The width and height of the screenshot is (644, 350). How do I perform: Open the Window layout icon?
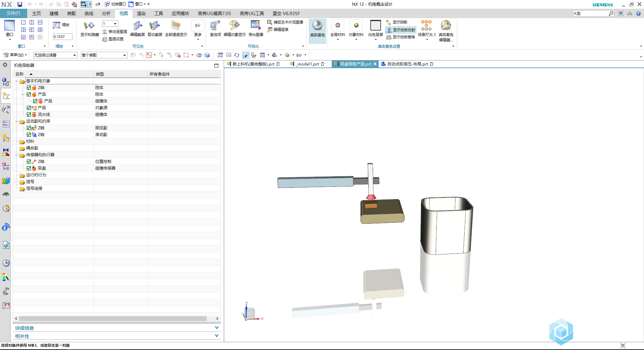9,26
